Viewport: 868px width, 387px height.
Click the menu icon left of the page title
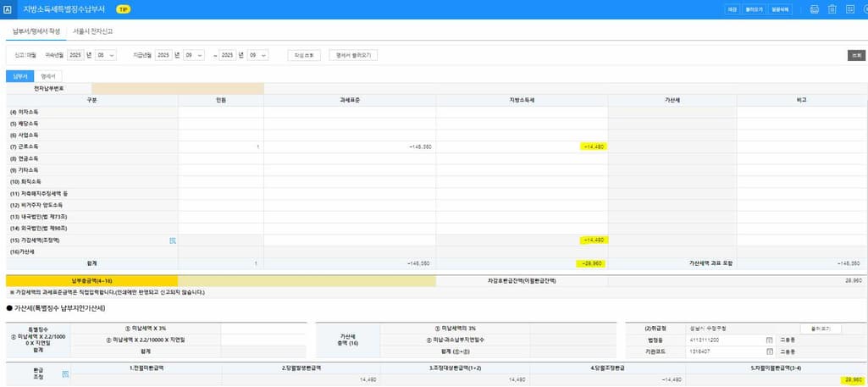pyautogui.click(x=8, y=9)
